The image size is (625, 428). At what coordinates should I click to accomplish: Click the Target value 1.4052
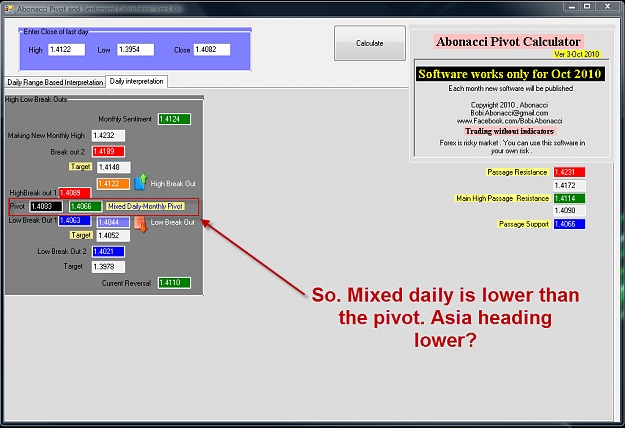click(x=114, y=236)
